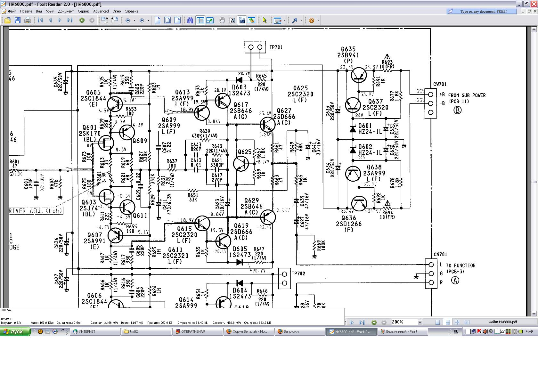Enable continuous page layout in status bar
Viewport: 538px width, 392px height.
point(448,322)
